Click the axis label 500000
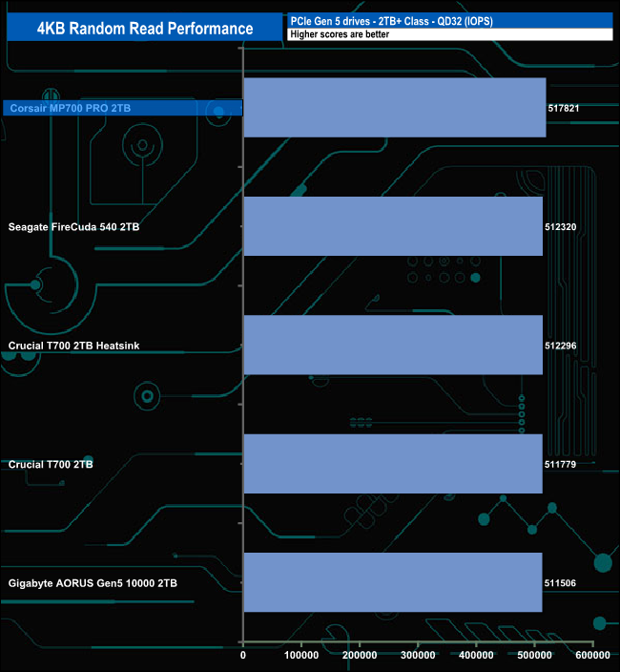 tap(534, 655)
